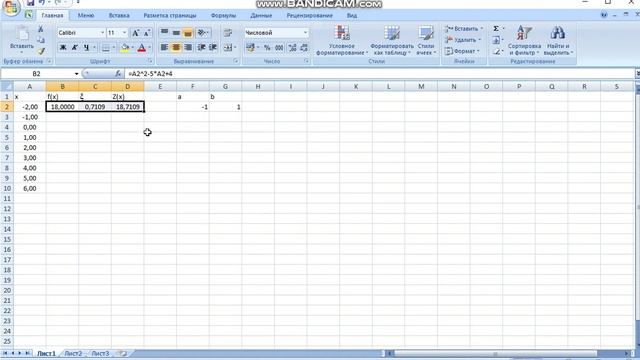Toggle middle vertical alignment
640x360 pixels.
tap(176, 33)
